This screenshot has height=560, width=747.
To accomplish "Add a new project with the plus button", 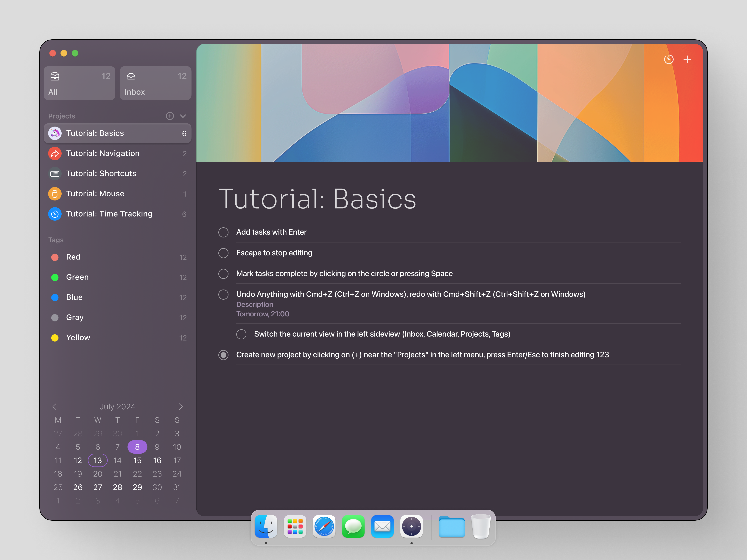I will 170,116.
